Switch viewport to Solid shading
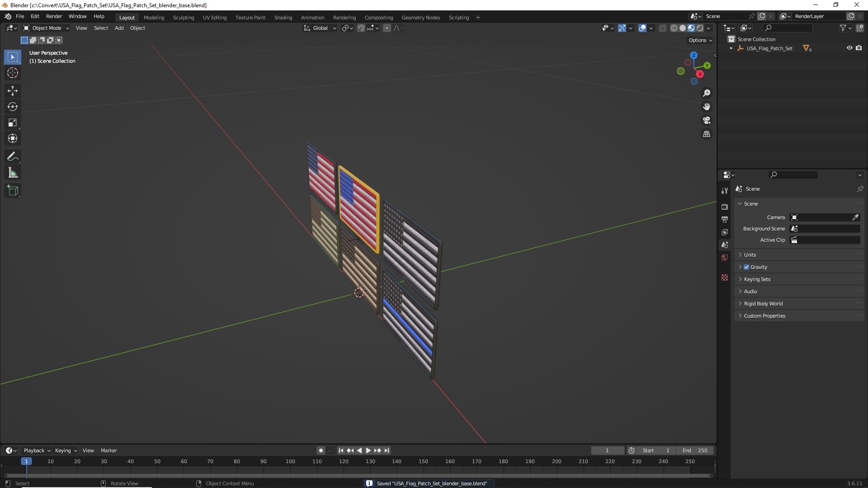 683,28
